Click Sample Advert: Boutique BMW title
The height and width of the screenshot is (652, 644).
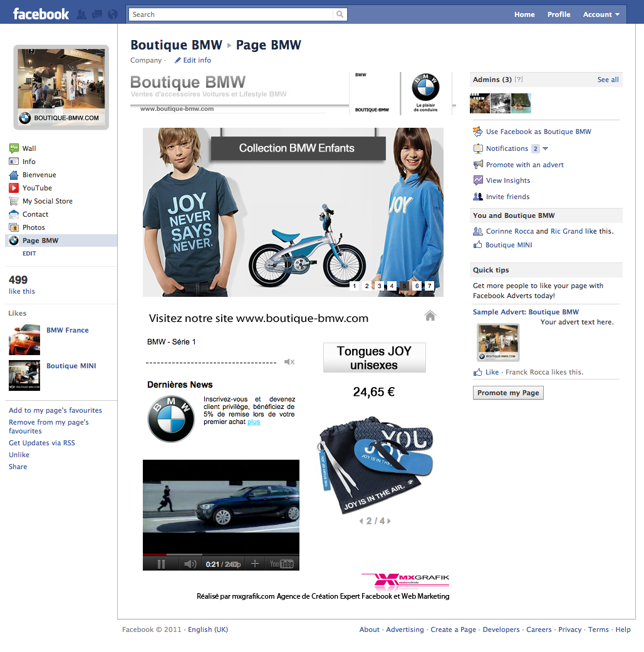[526, 312]
